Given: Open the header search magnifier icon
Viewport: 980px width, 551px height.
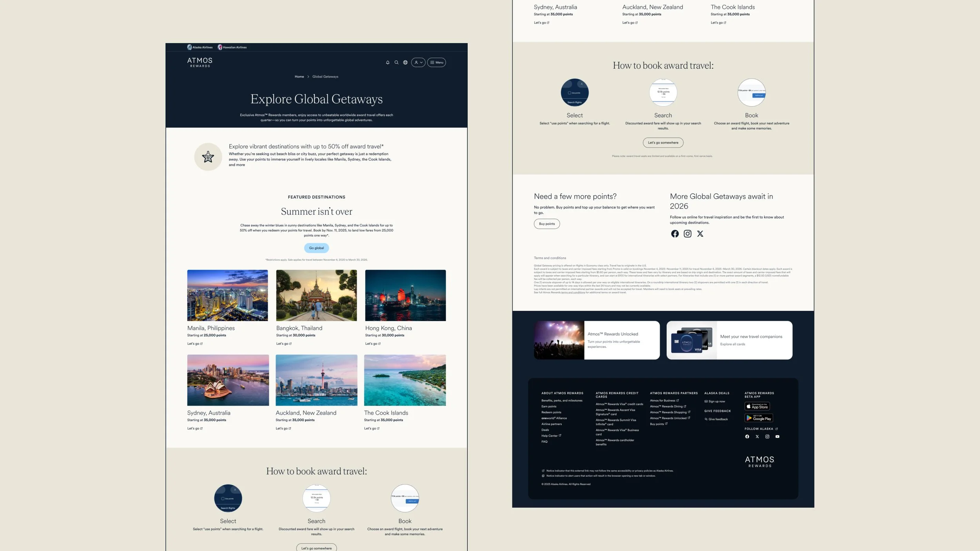Looking at the screenshot, I should point(396,62).
